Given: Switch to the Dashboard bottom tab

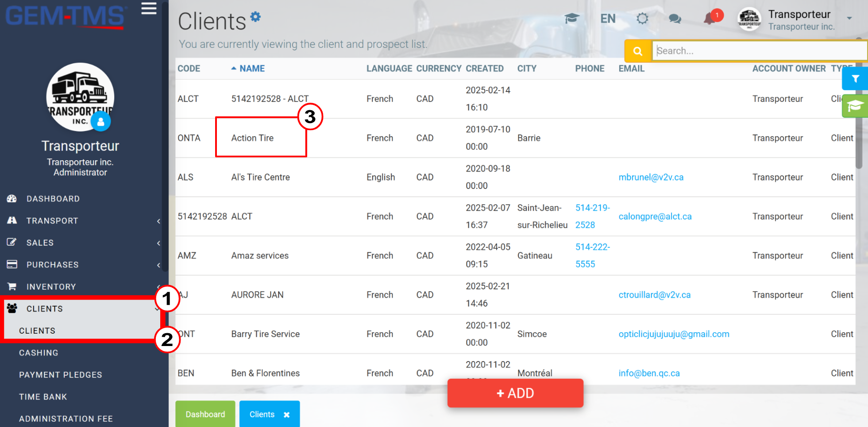Looking at the screenshot, I should (x=205, y=414).
